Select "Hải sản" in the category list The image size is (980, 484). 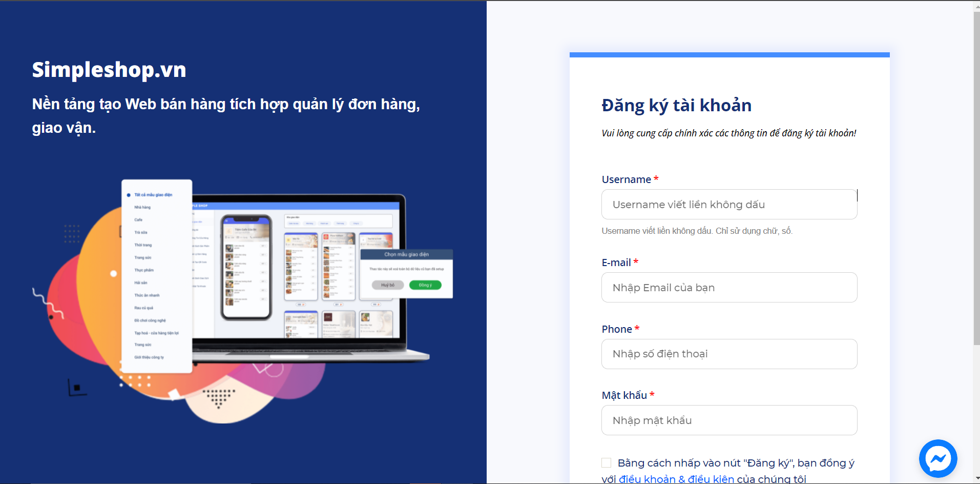click(x=141, y=282)
